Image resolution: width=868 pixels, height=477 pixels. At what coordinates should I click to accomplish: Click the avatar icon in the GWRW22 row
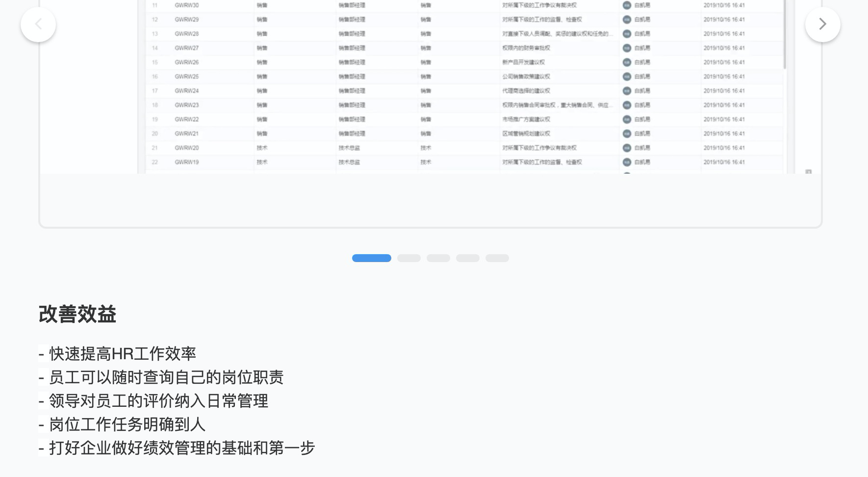[627, 119]
